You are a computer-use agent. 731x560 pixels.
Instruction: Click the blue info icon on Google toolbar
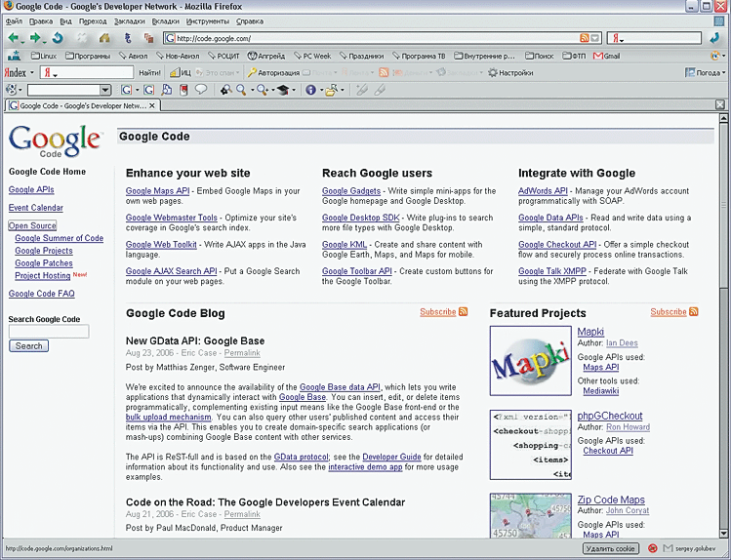click(x=310, y=90)
